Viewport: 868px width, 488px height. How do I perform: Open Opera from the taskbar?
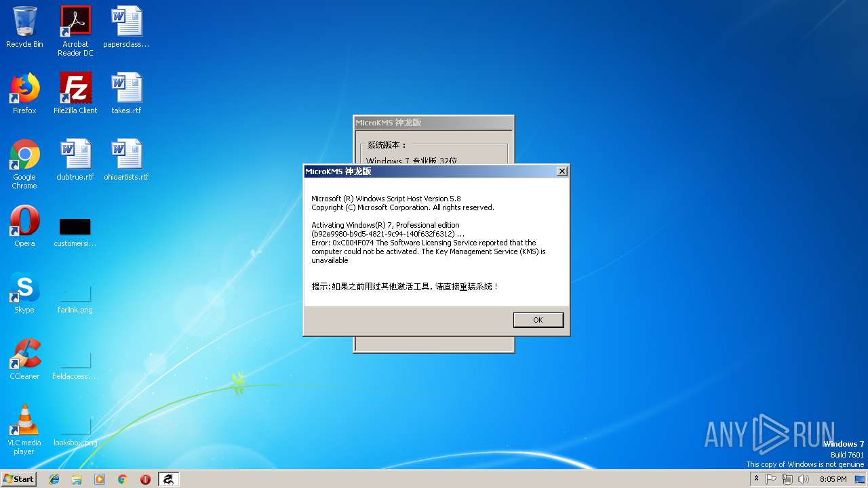tap(145, 479)
